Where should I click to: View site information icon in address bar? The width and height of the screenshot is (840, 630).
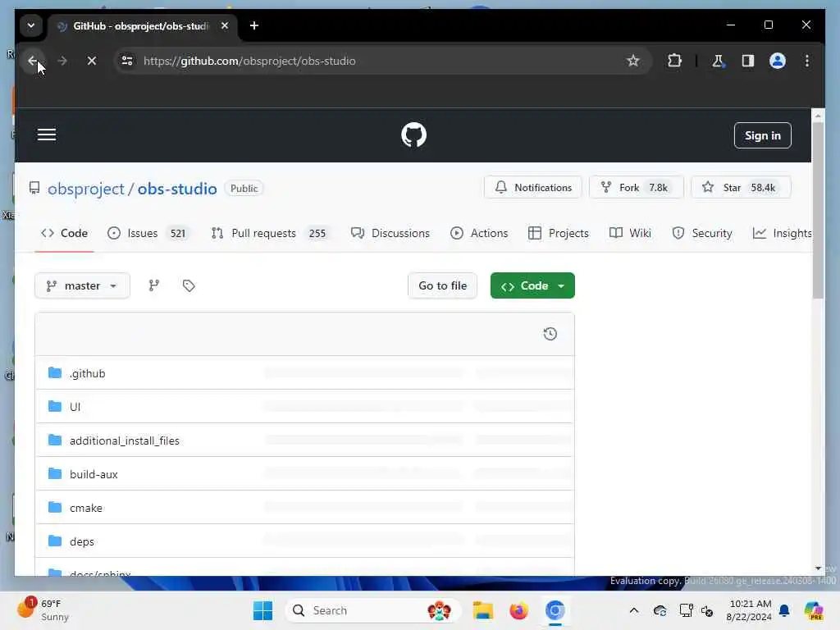[x=127, y=61]
